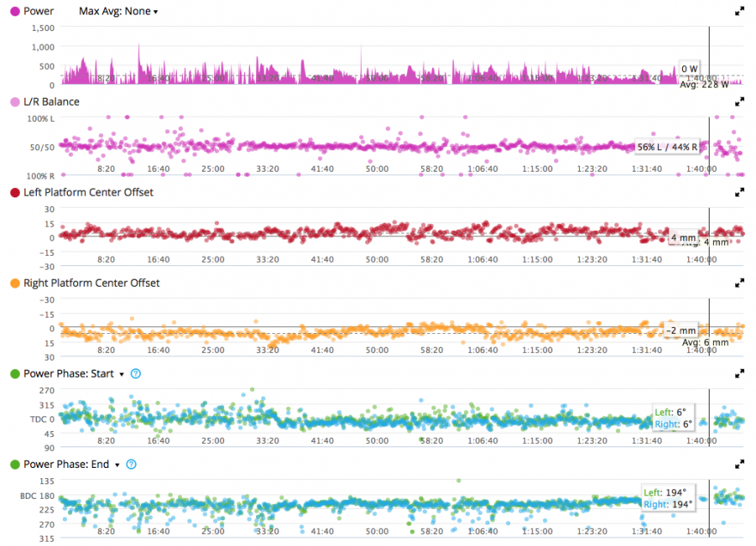Image resolution: width=756 pixels, height=546 pixels.
Task: Open help for Power Phase: Start
Action: pos(136,373)
